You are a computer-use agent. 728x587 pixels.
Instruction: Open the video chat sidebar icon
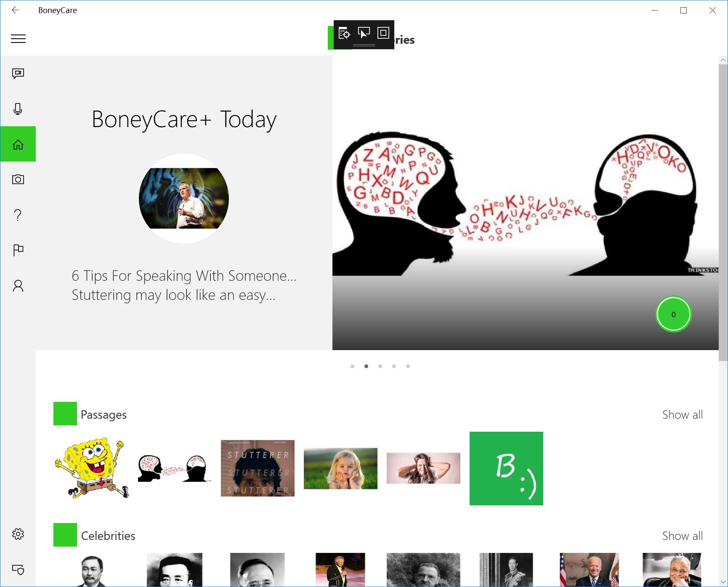(18, 74)
